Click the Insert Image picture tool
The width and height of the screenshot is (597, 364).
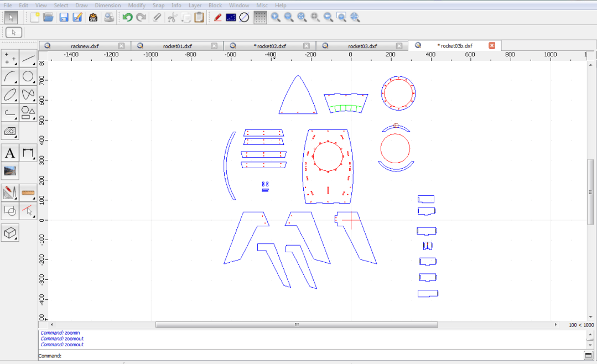10,171
